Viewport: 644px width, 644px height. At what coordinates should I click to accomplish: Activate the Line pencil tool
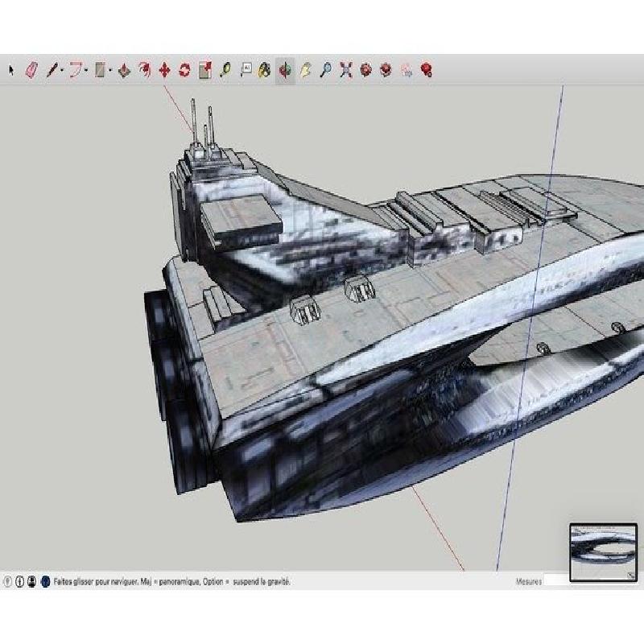click(x=52, y=70)
